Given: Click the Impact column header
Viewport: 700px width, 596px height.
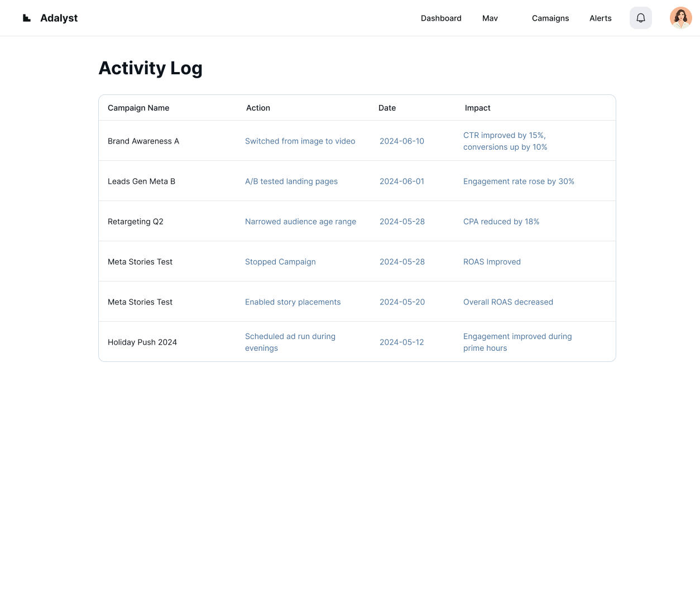Looking at the screenshot, I should [x=477, y=108].
